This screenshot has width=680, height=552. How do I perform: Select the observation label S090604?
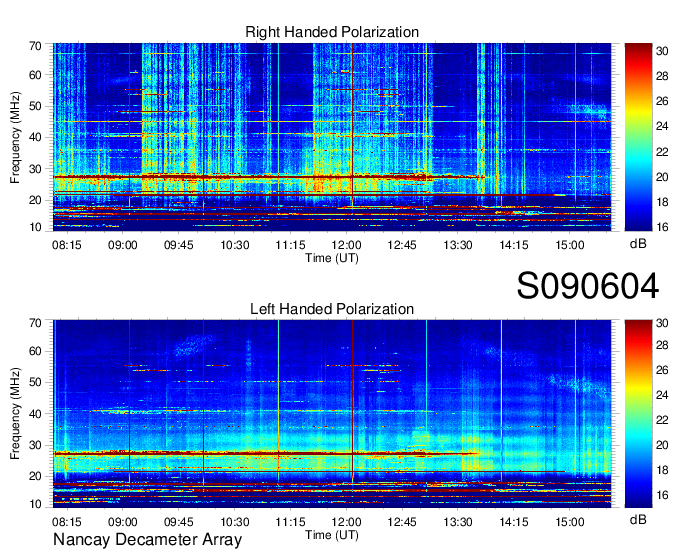[588, 286]
